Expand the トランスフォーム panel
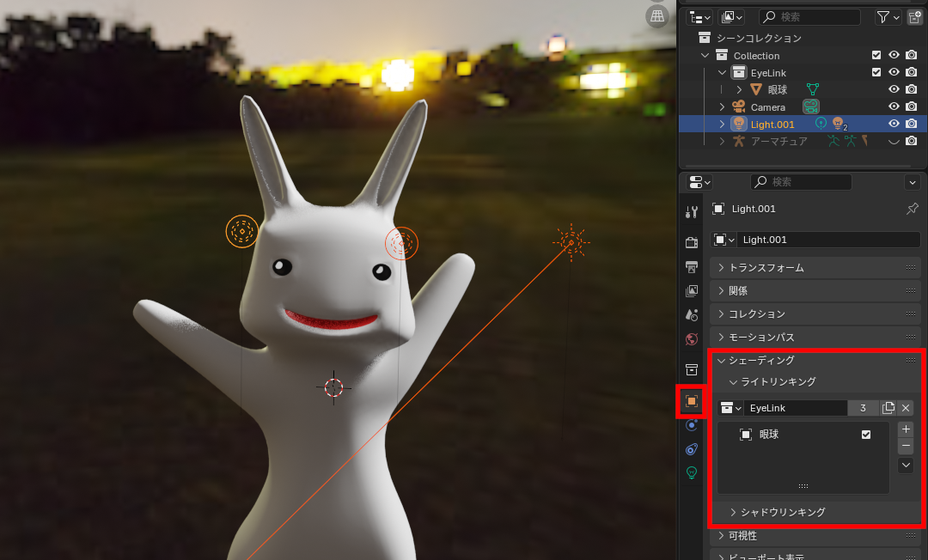928x560 pixels. tap(815, 268)
